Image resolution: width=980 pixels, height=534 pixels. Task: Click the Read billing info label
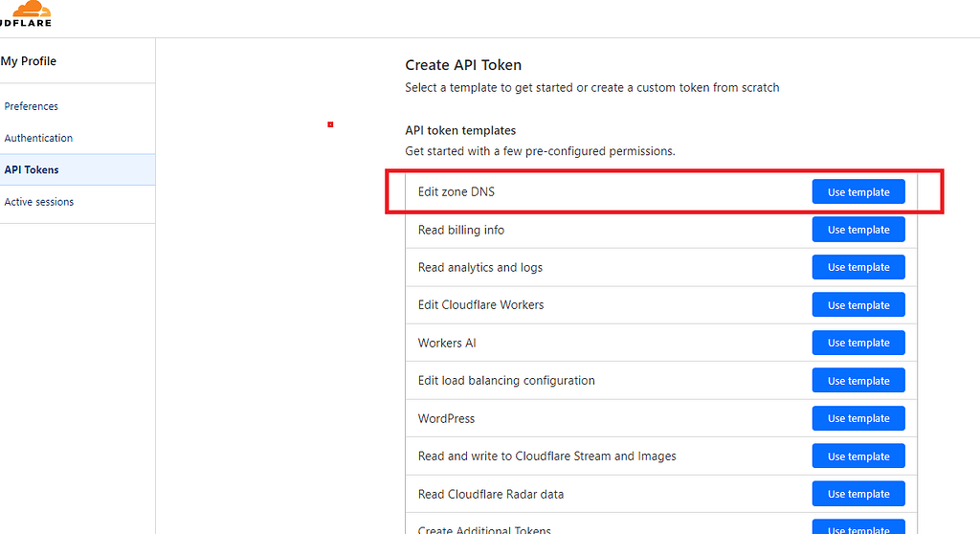click(461, 230)
